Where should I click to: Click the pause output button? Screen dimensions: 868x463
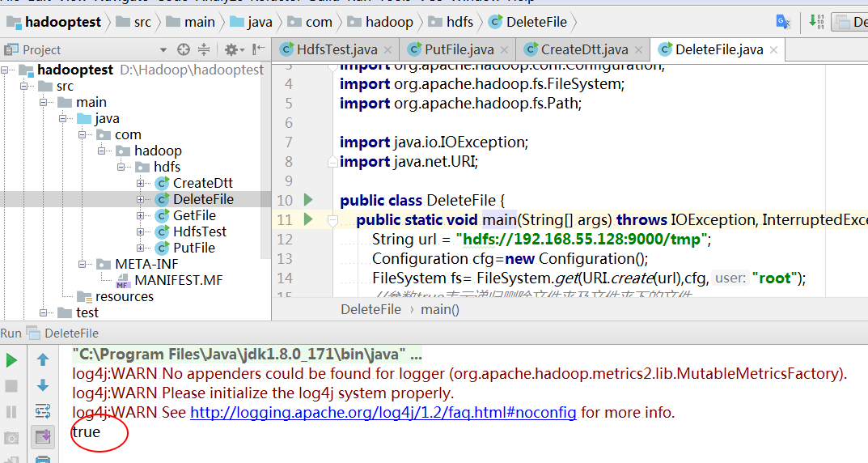11,411
